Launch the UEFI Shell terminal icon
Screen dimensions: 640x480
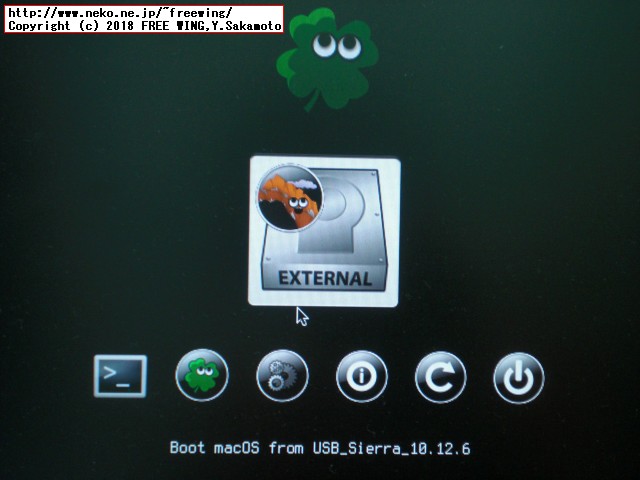(x=120, y=377)
